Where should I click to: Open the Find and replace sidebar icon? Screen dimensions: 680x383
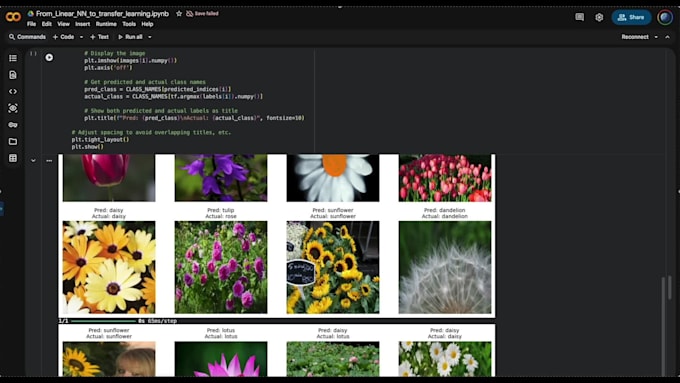(13, 75)
